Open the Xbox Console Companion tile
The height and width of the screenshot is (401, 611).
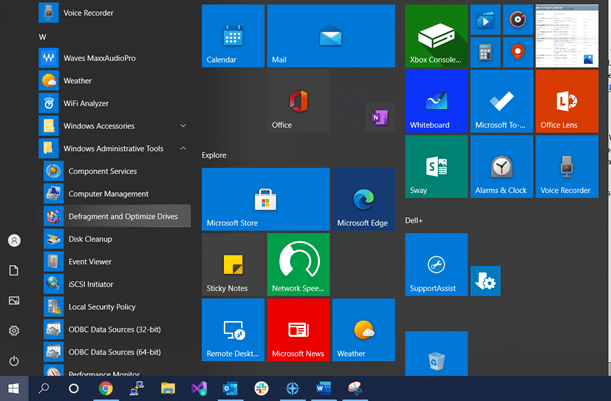point(436,36)
